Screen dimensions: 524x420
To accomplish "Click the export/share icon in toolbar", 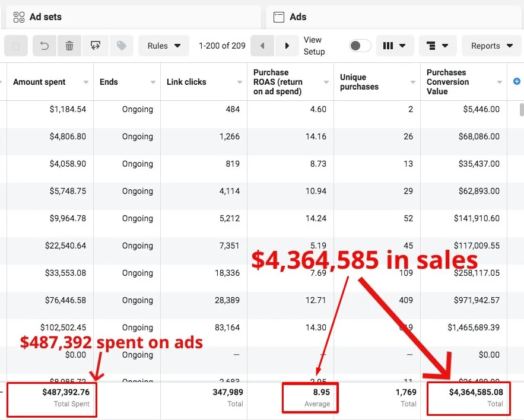I will [x=95, y=46].
